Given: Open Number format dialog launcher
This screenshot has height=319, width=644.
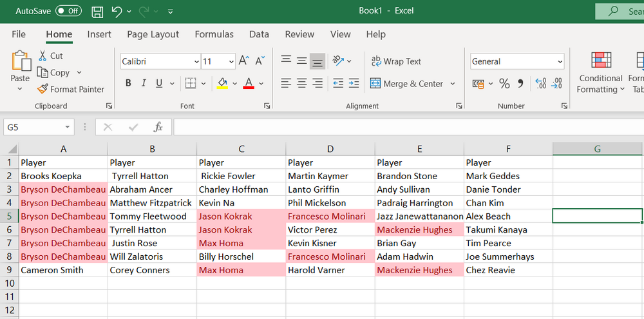Looking at the screenshot, I should (x=565, y=106).
